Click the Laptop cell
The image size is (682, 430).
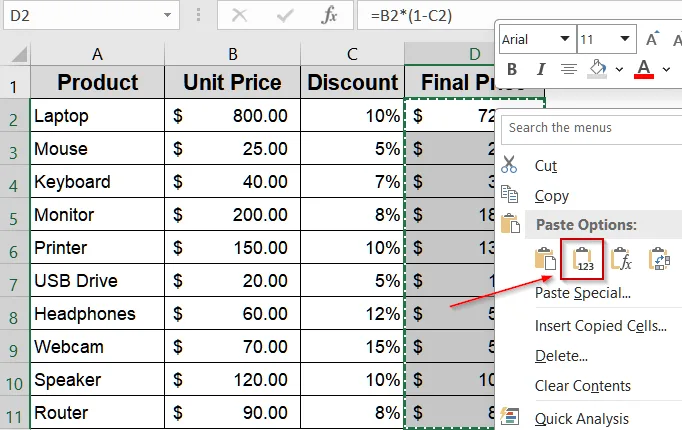97,116
